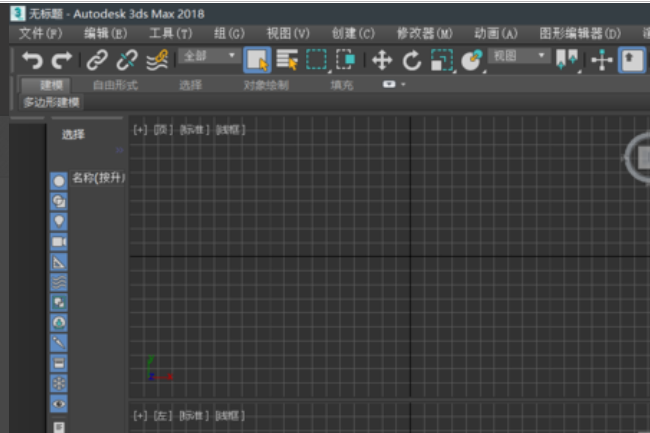Toggle display of lights in scene explorer

pos(59,221)
